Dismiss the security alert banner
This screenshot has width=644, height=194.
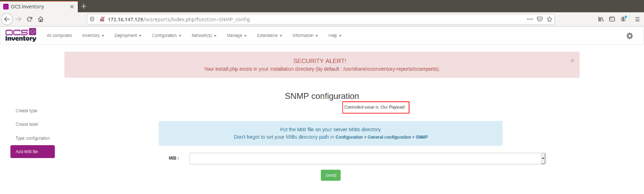coord(572,61)
